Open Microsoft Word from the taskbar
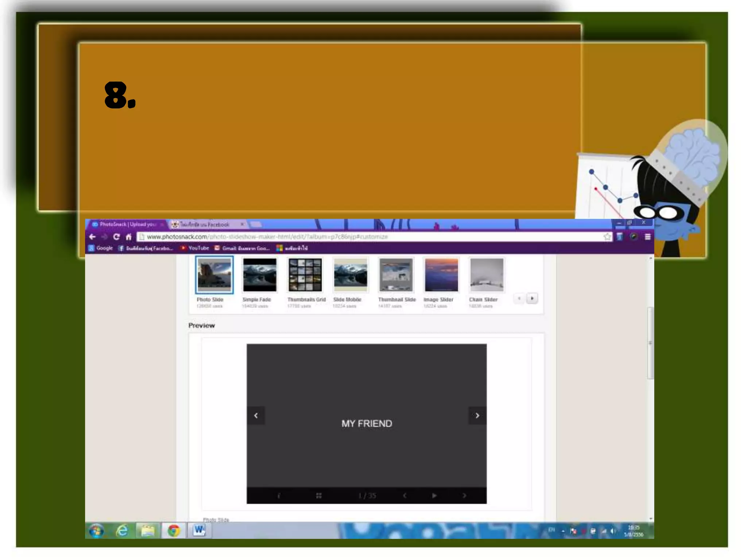This screenshot has width=747, height=560. click(199, 530)
